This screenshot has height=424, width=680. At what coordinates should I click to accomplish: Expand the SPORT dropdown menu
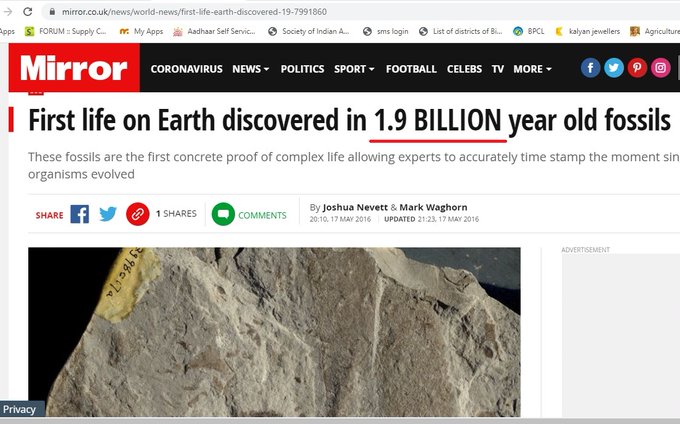coord(354,69)
